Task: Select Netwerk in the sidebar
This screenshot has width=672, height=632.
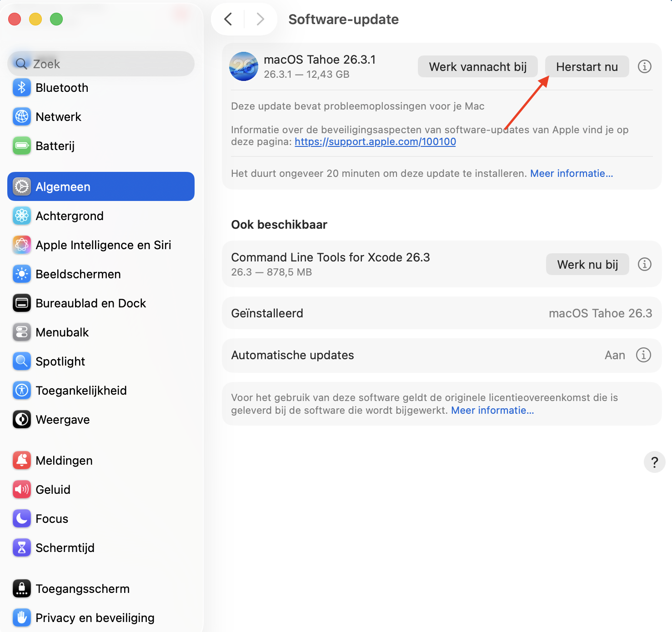Action: coord(59,116)
